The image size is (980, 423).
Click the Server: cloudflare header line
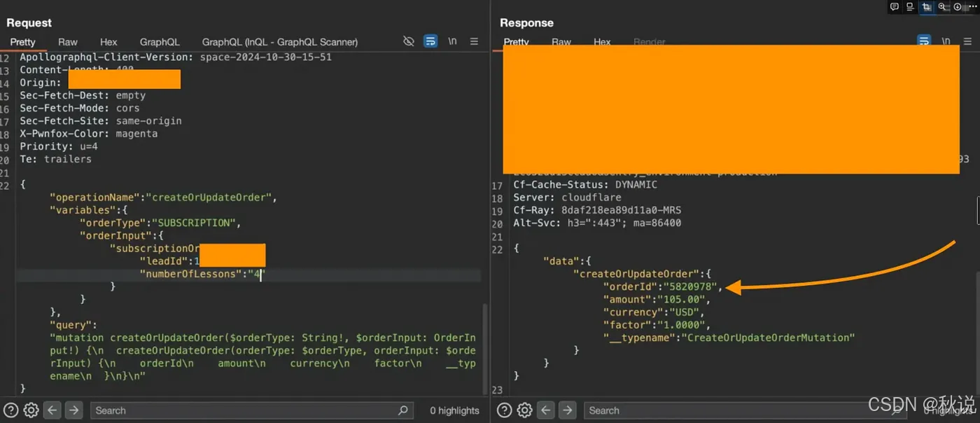pos(567,197)
